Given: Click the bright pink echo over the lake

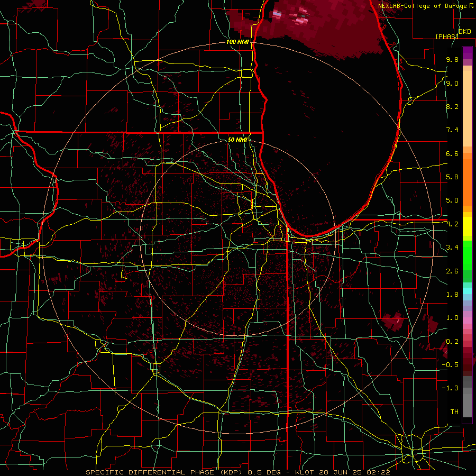Looking at the screenshot, I should (300, 18).
